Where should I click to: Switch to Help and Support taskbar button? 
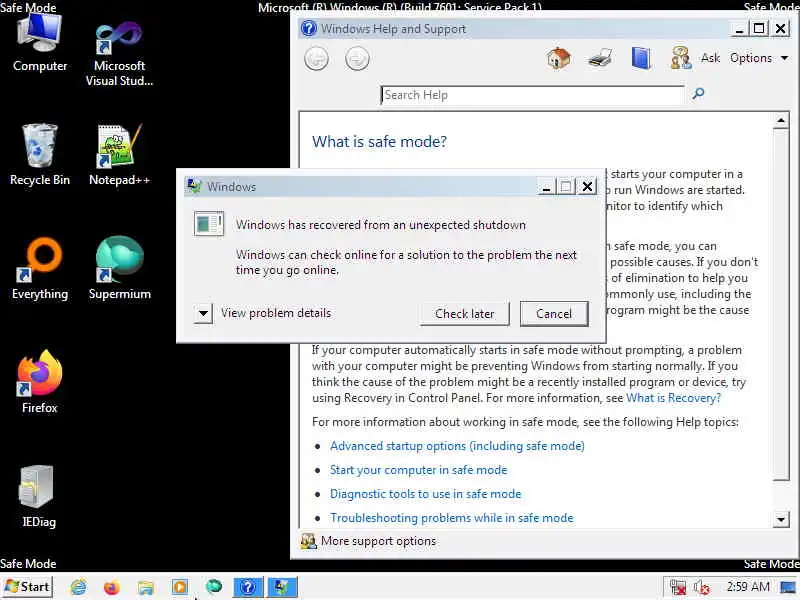(x=248, y=587)
